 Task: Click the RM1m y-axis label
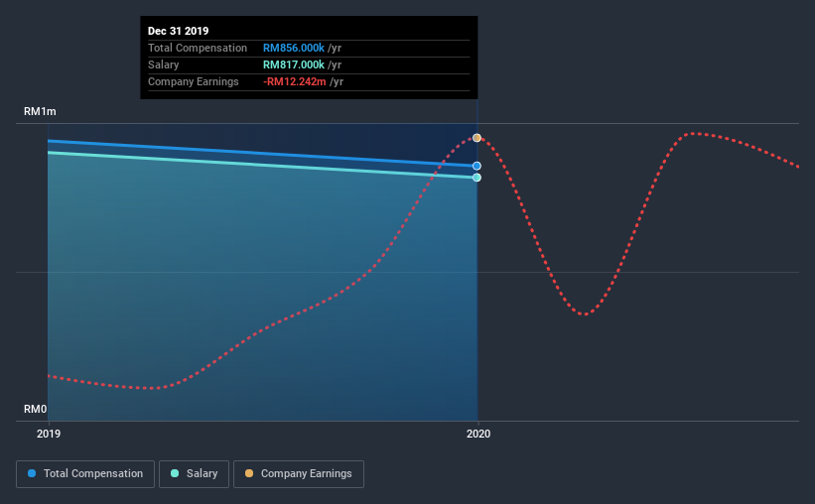pos(40,112)
